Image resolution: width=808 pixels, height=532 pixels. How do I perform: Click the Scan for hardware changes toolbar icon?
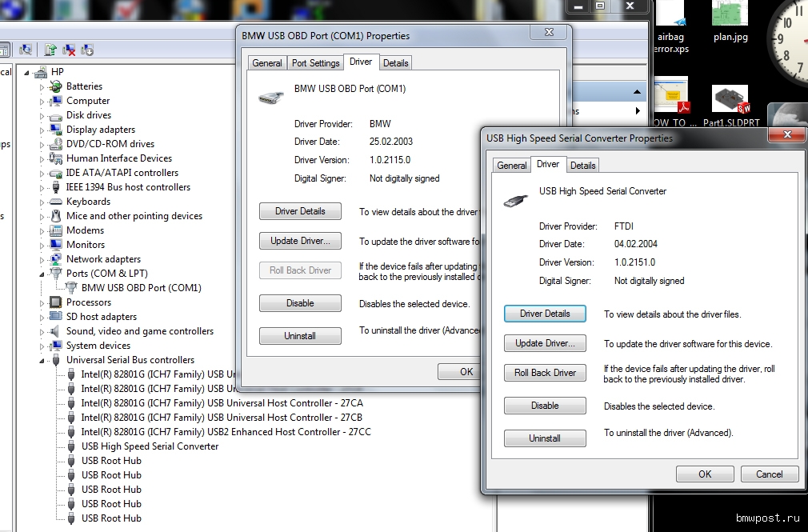[x=26, y=50]
